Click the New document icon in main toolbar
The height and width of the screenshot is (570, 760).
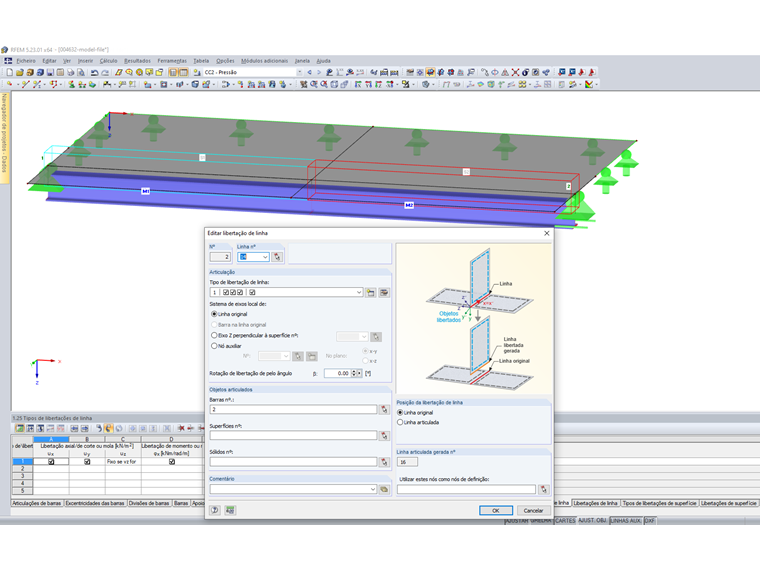9,72
